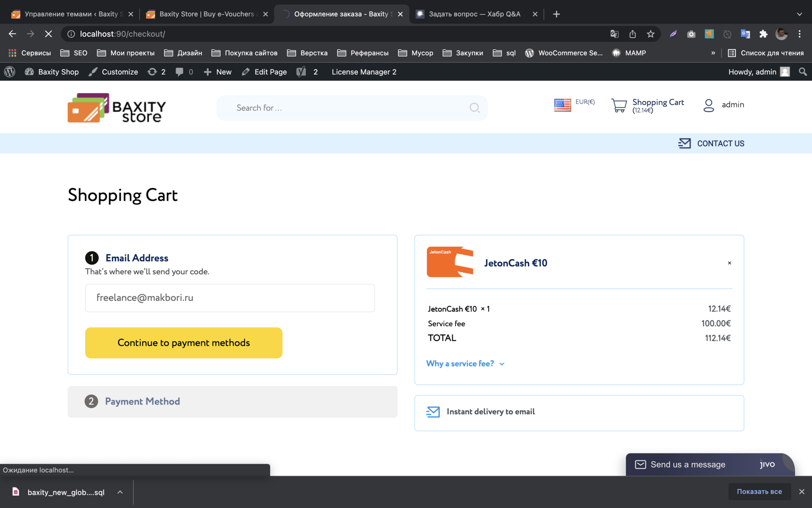Click the instant delivery envelope icon
Viewport: 812px width, 508px height.
click(x=433, y=412)
